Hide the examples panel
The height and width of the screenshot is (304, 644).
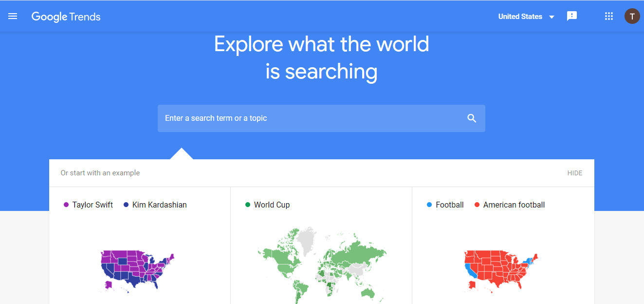[574, 173]
